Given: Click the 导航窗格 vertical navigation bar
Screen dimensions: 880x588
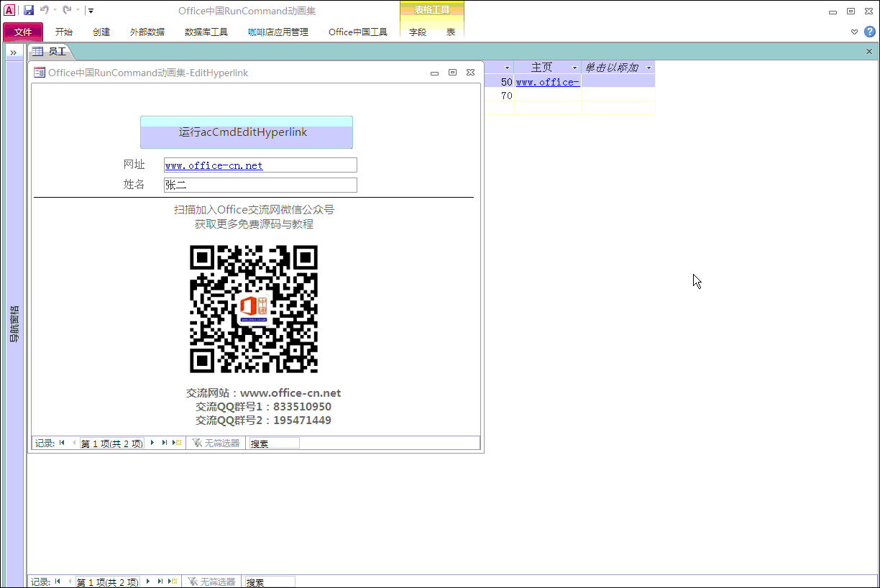Looking at the screenshot, I should [x=14, y=323].
